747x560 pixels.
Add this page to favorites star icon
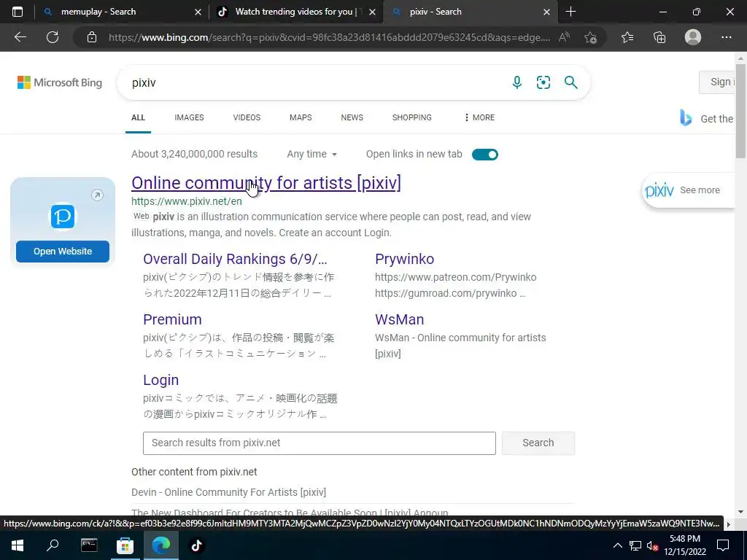point(591,37)
